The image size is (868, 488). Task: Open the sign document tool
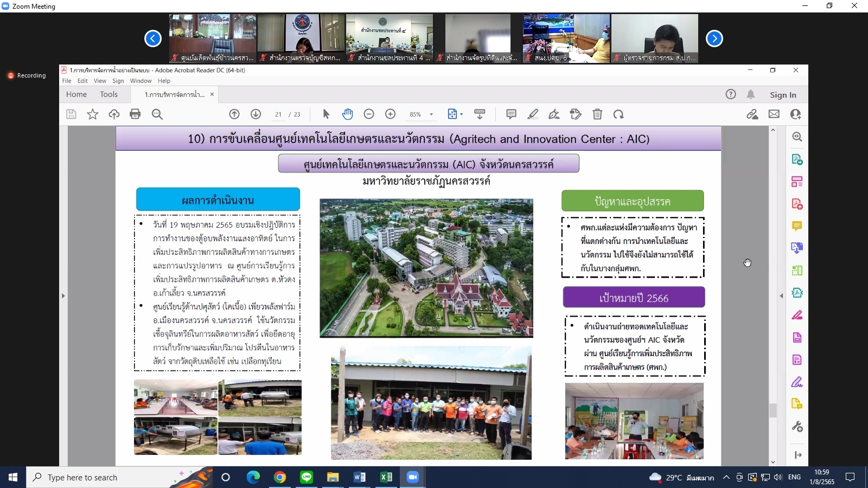click(x=554, y=114)
